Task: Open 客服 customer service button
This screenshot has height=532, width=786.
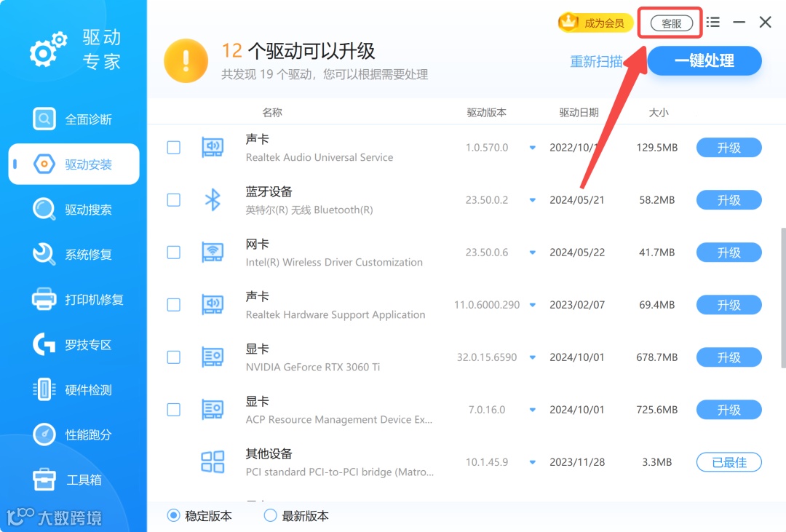Action: tap(671, 23)
